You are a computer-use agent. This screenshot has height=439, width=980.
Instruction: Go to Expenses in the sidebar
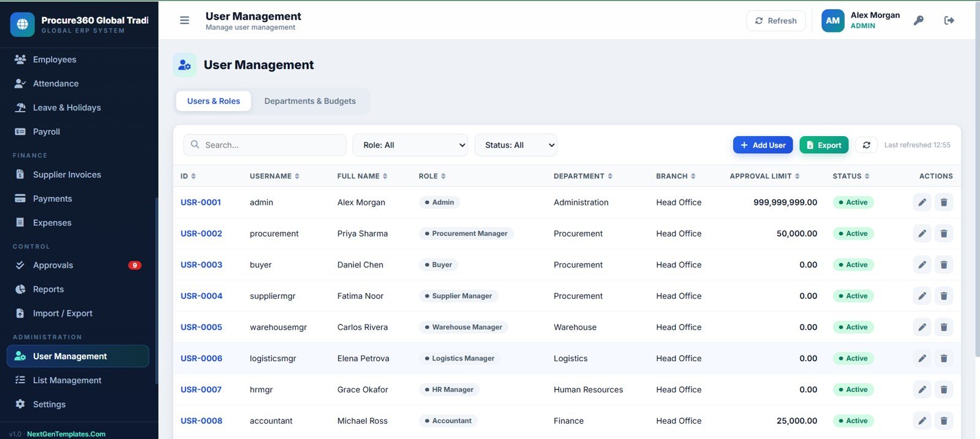point(78,223)
